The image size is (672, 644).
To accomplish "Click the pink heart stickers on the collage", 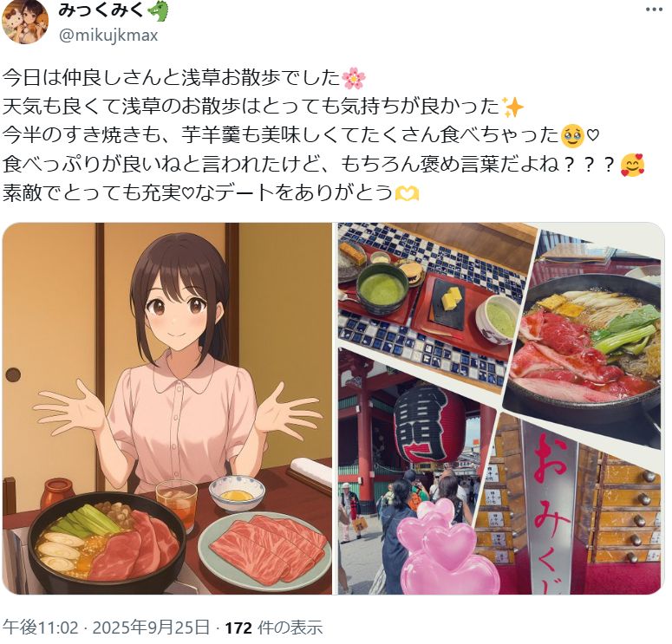I will (446, 550).
